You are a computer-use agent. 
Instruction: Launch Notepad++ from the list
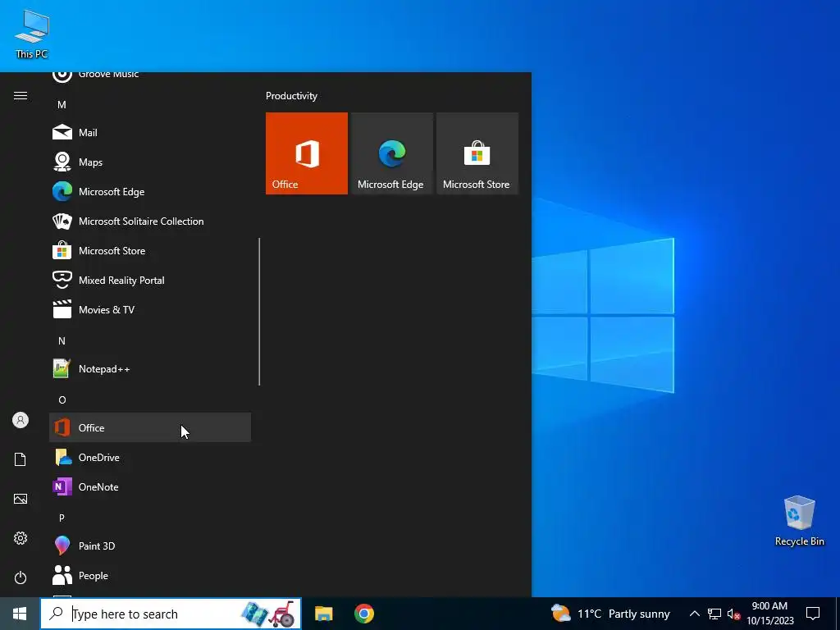pyautogui.click(x=150, y=368)
